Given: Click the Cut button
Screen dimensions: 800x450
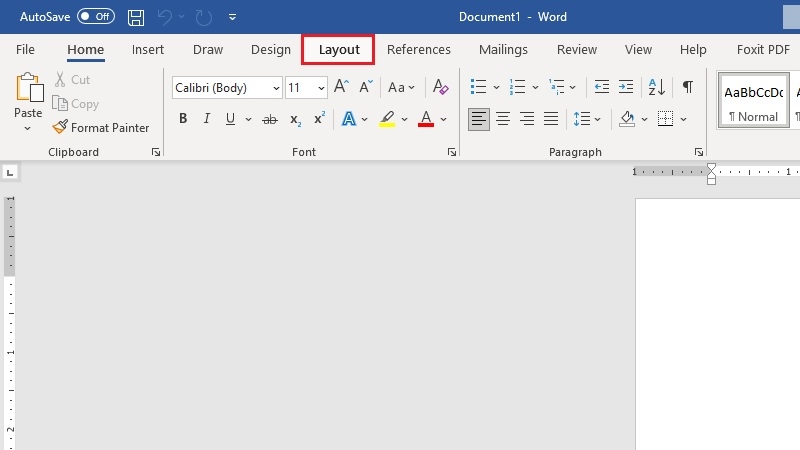Looking at the screenshot, I should 72,80.
